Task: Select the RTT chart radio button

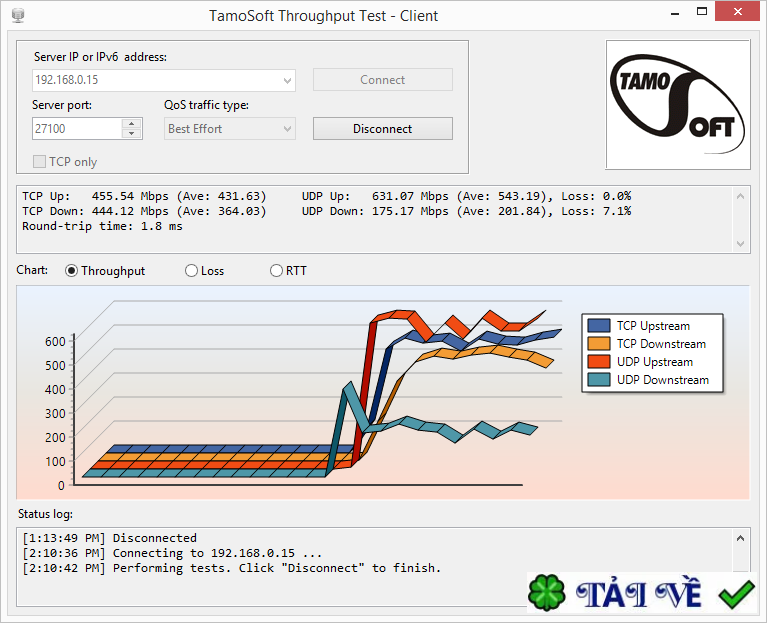Action: (x=276, y=271)
